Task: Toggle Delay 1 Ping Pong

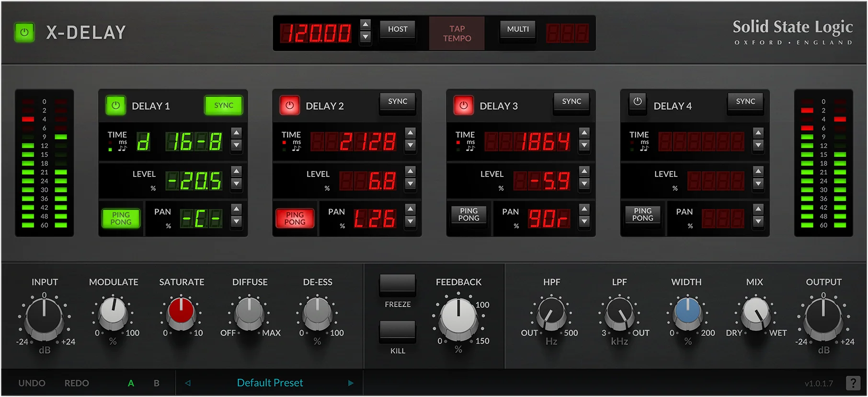Action: [x=121, y=219]
